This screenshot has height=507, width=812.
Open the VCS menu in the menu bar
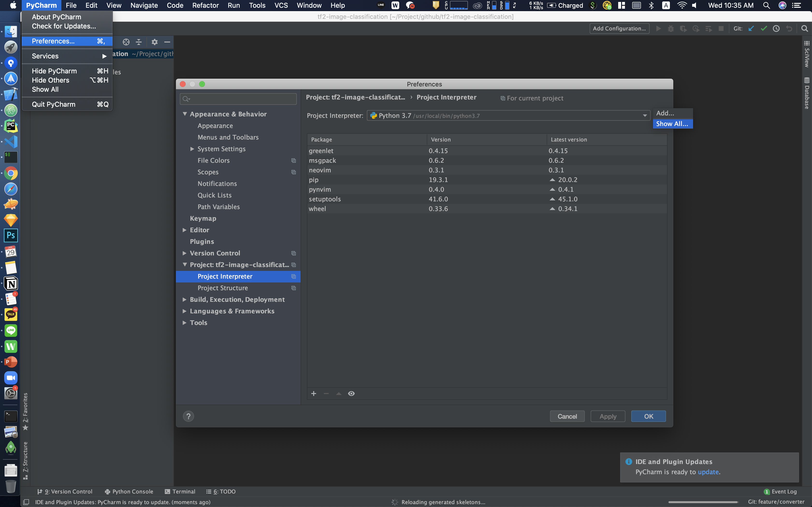click(x=281, y=5)
